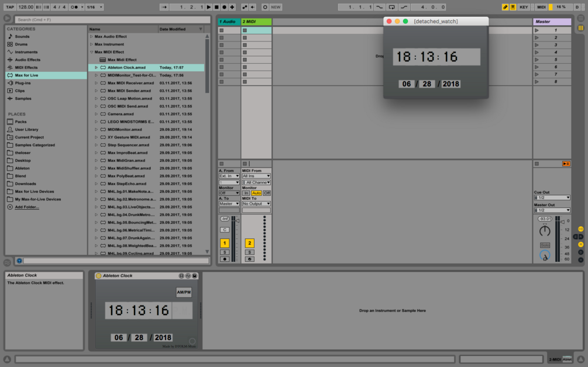Select Sounds category in browser

click(22, 36)
